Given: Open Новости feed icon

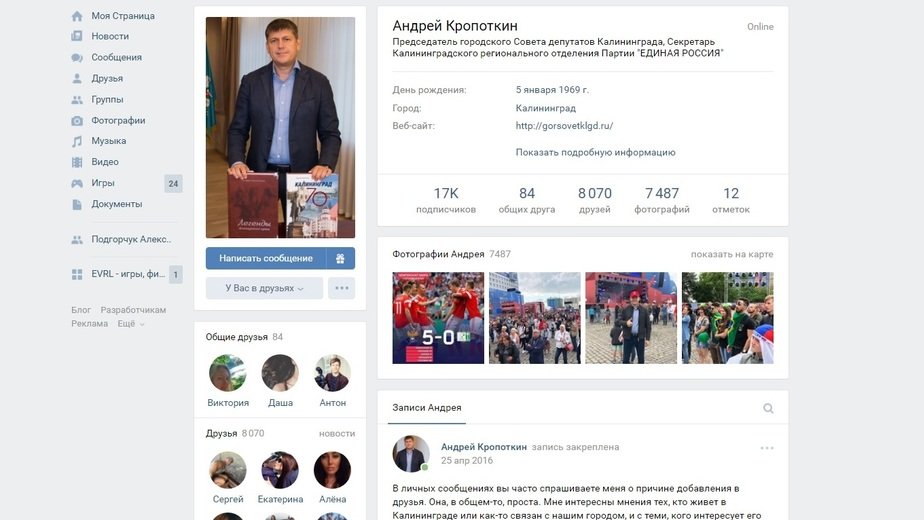Looking at the screenshot, I should tap(77, 36).
